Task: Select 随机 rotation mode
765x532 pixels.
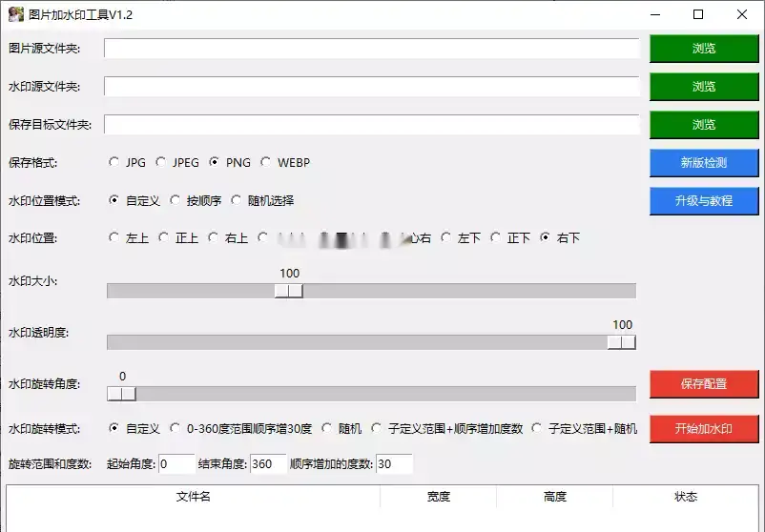Action: click(x=328, y=429)
